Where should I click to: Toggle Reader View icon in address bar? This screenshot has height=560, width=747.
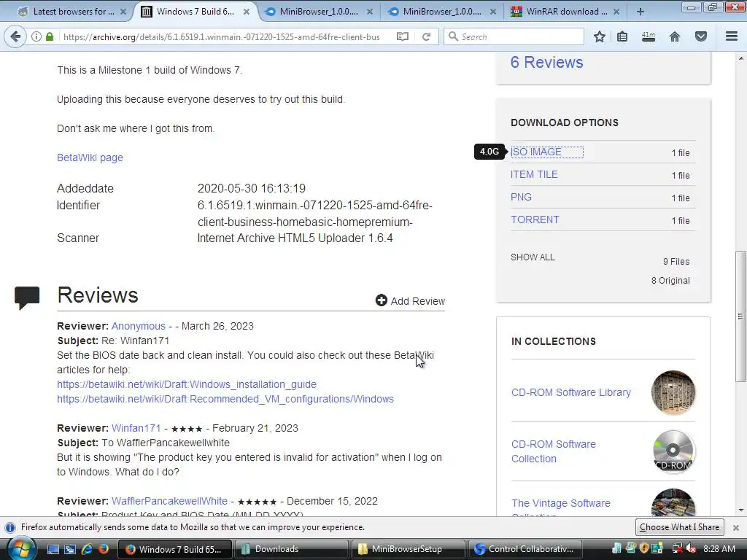(x=403, y=36)
